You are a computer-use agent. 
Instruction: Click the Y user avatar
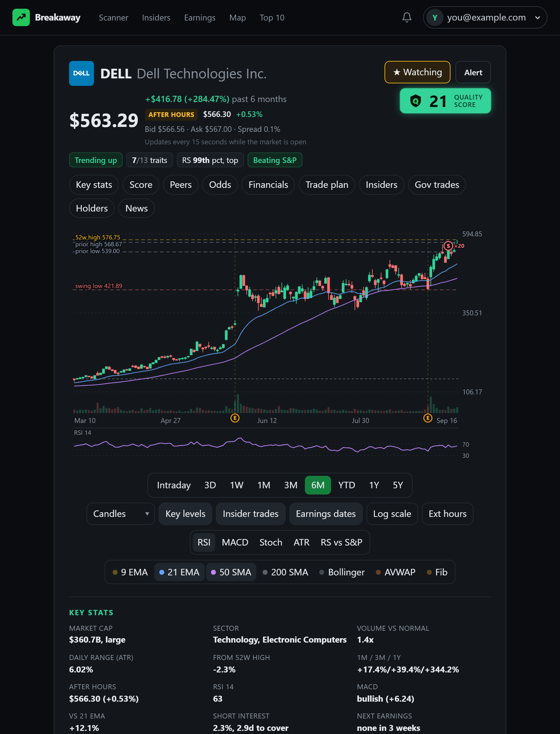(435, 17)
